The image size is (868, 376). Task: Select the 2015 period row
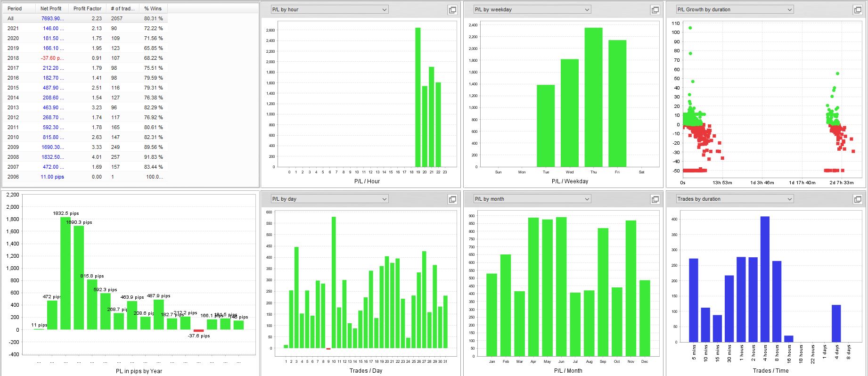click(85, 88)
